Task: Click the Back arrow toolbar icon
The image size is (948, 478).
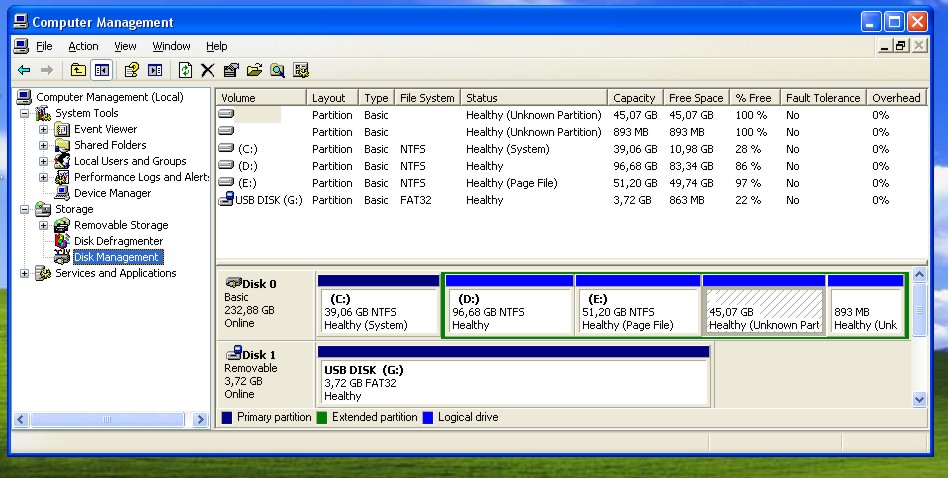Action: coord(24,70)
